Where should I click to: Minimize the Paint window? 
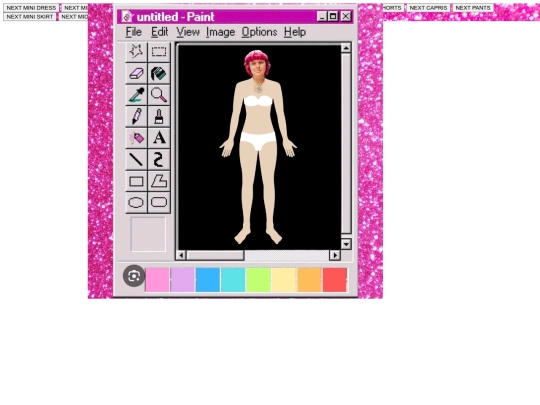point(322,16)
